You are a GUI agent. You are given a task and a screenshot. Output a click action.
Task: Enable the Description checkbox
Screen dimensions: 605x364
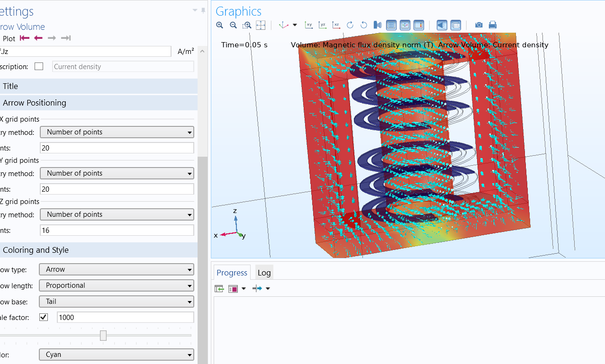click(39, 66)
